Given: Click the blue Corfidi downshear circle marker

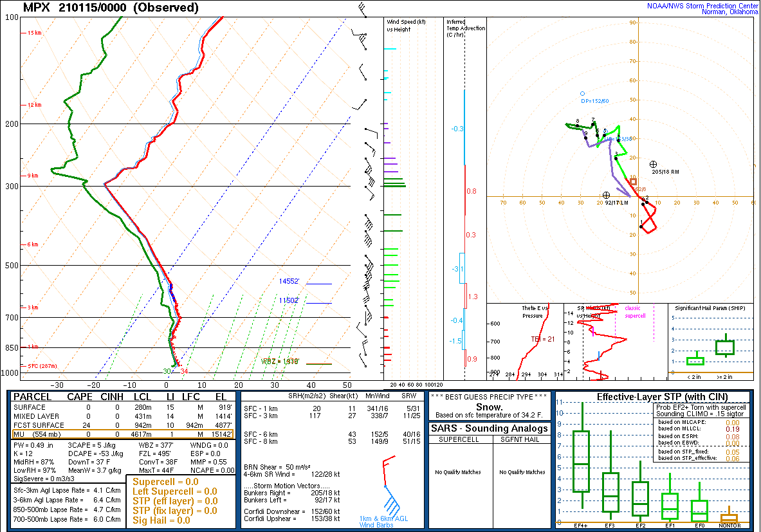Looking at the screenshot, I should pos(582,94).
